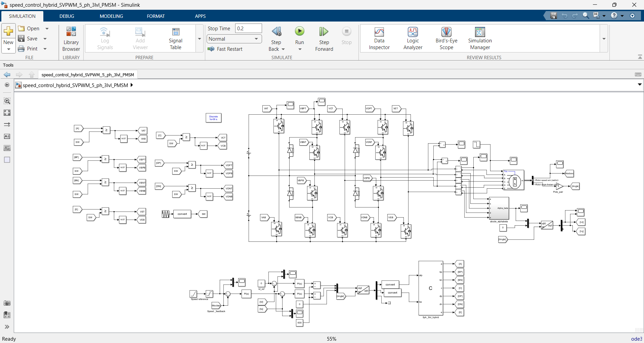The image size is (644, 343).
Task: Collapse the toolstrip ribbon
Action: point(640,57)
